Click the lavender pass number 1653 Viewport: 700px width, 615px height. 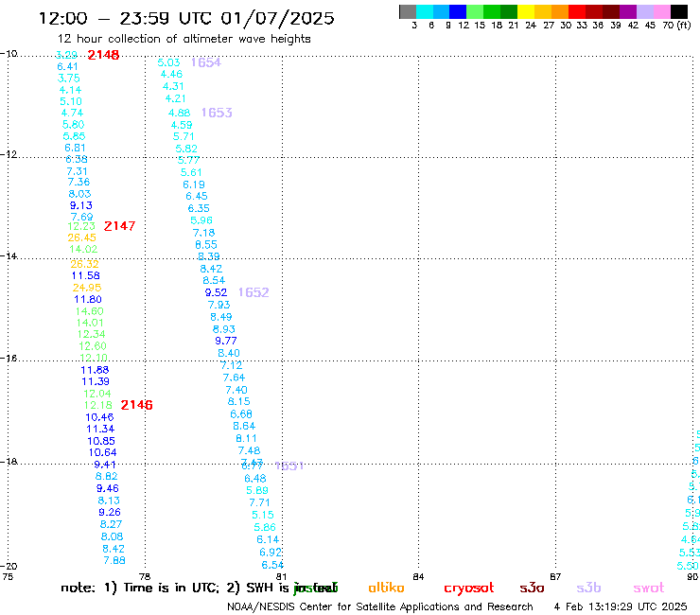pos(217,113)
